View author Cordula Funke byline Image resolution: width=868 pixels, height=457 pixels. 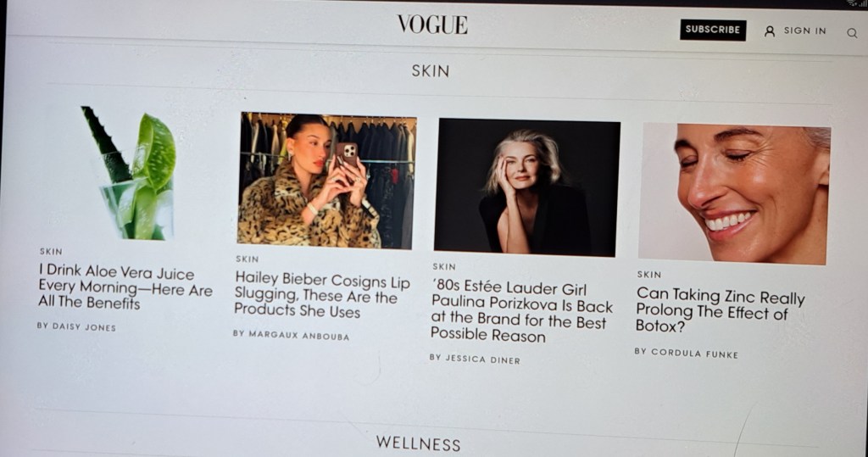coord(687,353)
